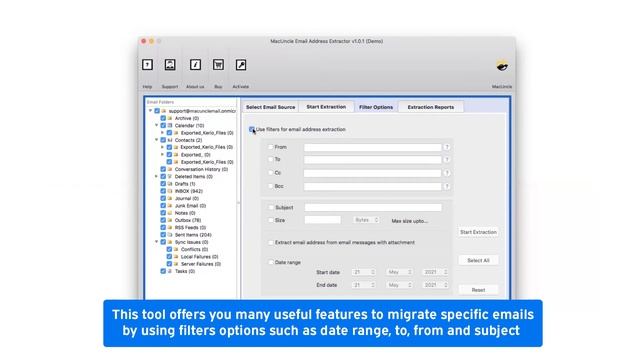
Task: Click into the Size value input field
Action: (322, 220)
